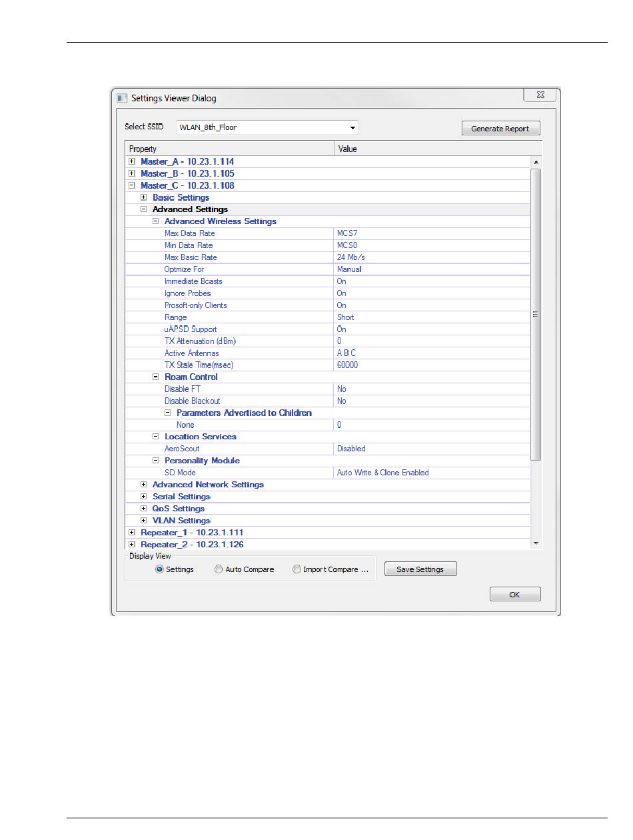Select the Prosoft-only Clients row
633x840 pixels.
click(328, 305)
